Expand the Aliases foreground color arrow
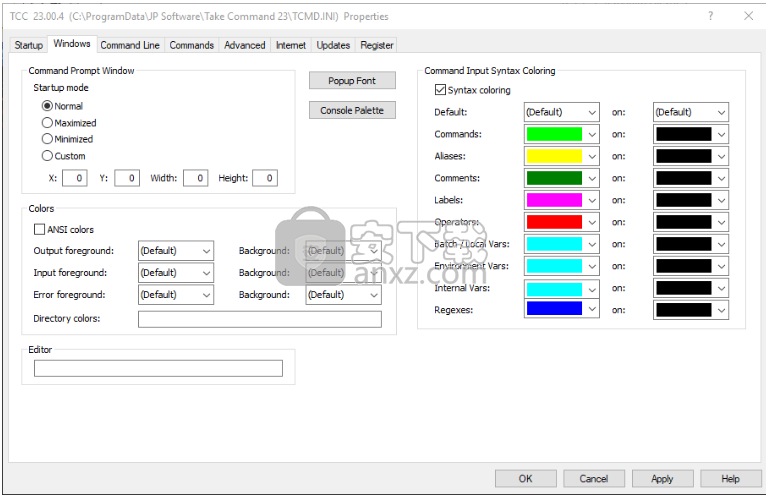Viewport: 766px width, 495px height. click(x=592, y=156)
